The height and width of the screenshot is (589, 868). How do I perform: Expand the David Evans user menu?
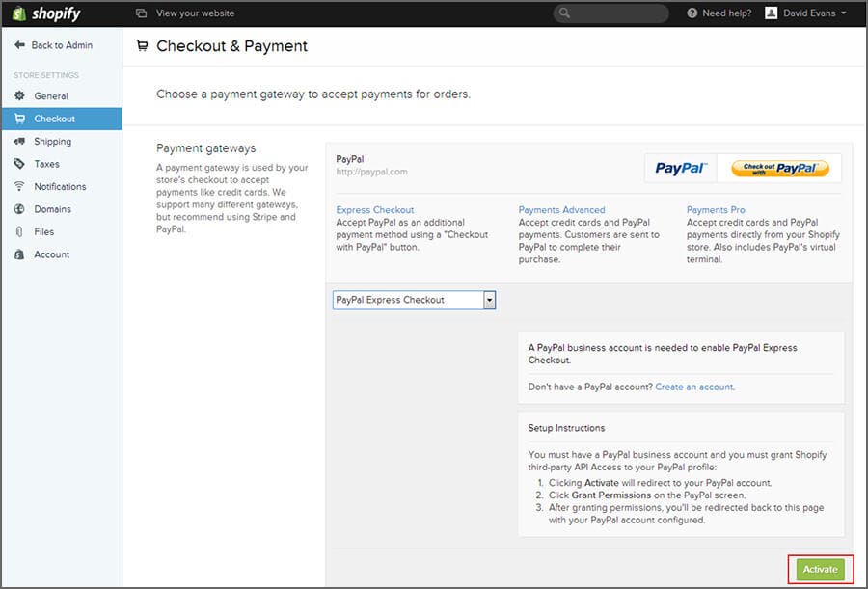click(x=804, y=13)
